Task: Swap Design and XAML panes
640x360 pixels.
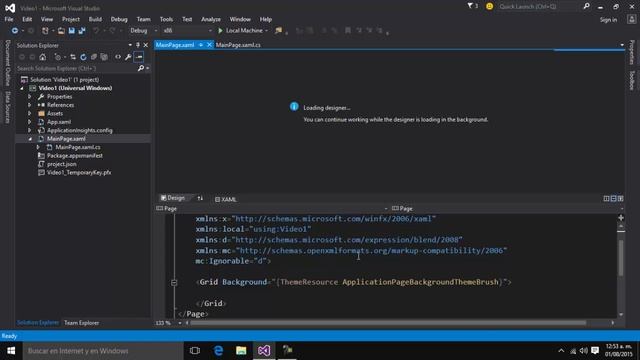Action: (x=200, y=198)
